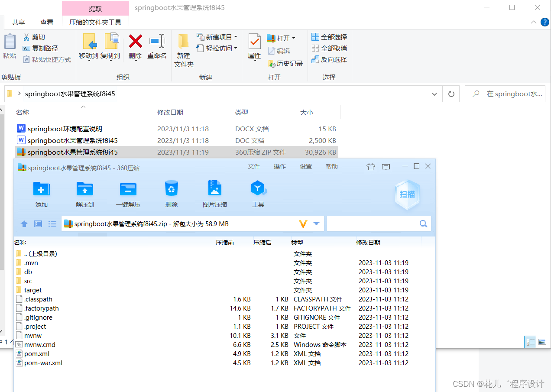Screen dimensions: 551x392
Task: Click the New folder icon
Action: (184, 42)
